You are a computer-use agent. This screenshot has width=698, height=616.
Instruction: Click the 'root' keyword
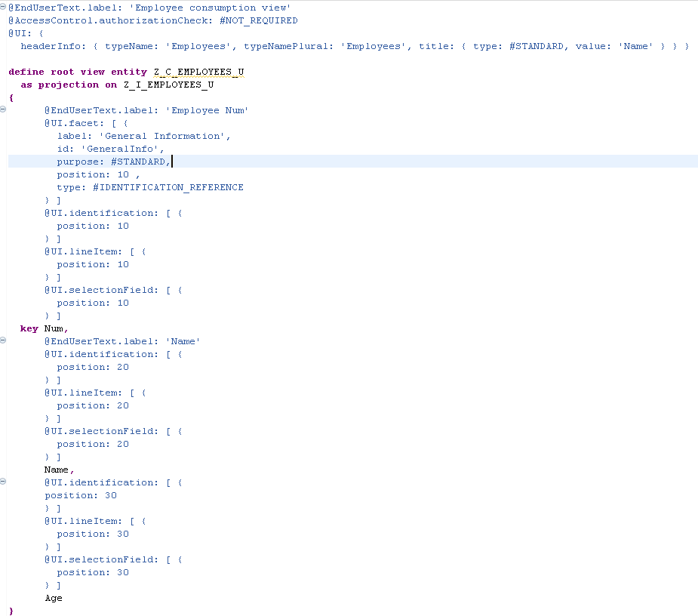[x=63, y=72]
